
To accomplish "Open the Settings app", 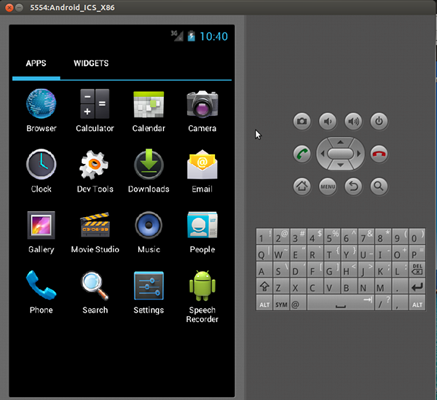I will coord(149,292).
